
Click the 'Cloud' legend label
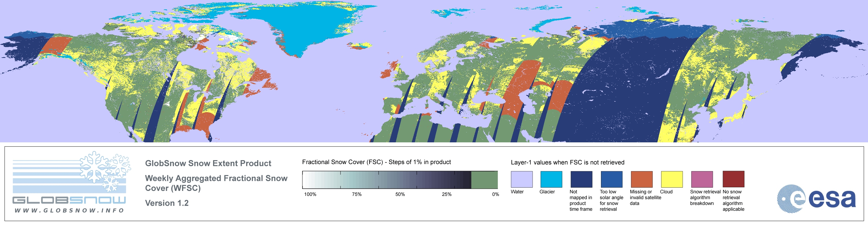666,192
